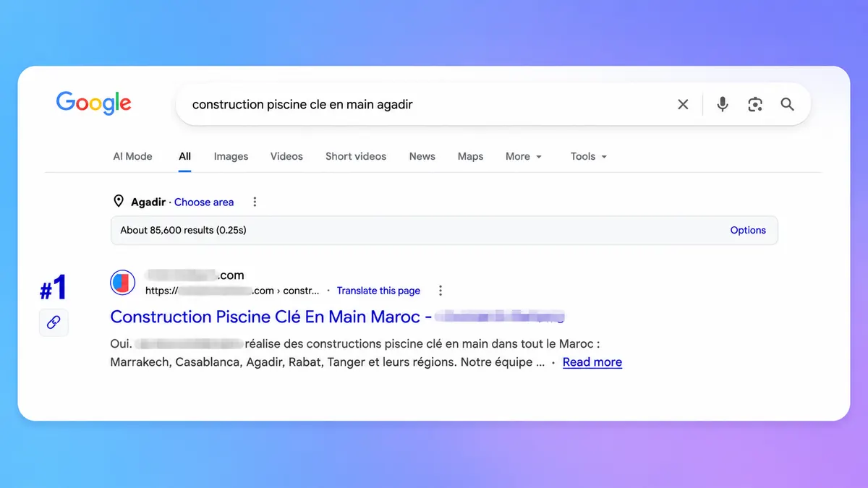Click Translate this page link
868x488 pixels.
[x=378, y=291]
